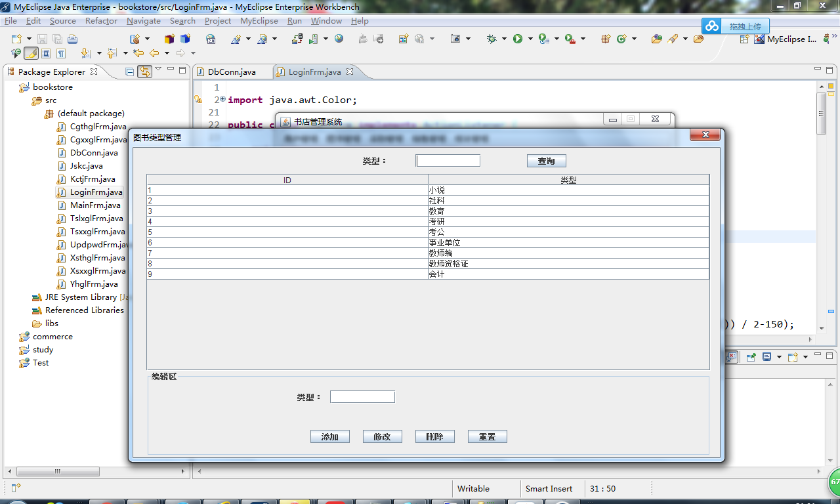Screen dimensions: 840x504
Task: Click the Smart Insert status bar entry
Action: pyautogui.click(x=549, y=489)
